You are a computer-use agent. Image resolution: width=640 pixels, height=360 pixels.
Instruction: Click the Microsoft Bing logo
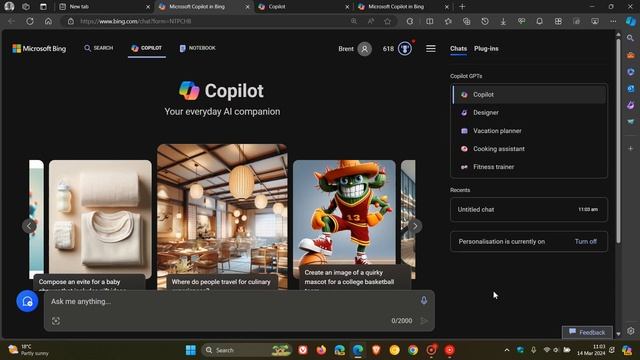click(x=39, y=49)
